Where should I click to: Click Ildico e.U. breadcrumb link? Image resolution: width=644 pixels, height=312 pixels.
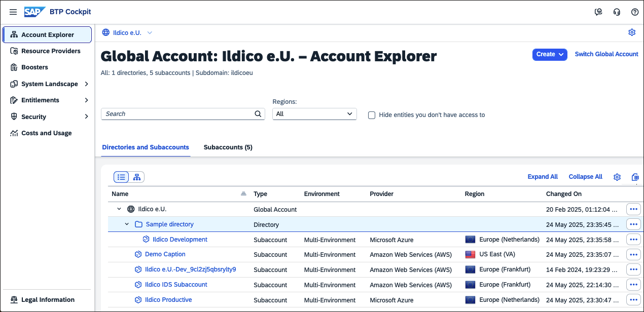point(127,32)
